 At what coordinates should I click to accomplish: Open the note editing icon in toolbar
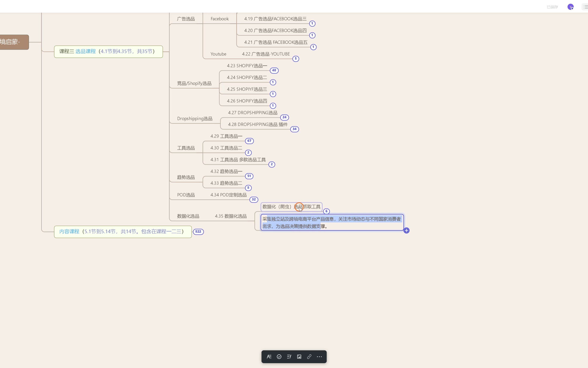(289, 357)
